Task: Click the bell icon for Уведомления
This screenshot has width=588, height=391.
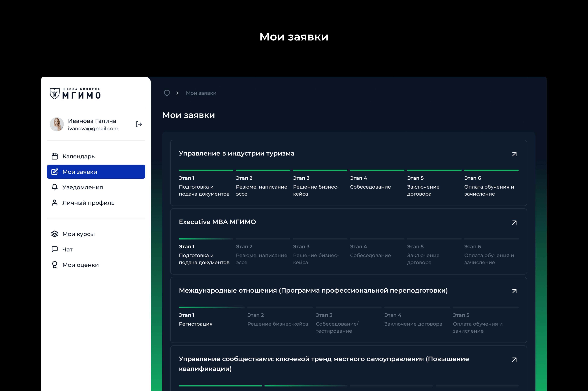Action: point(55,187)
